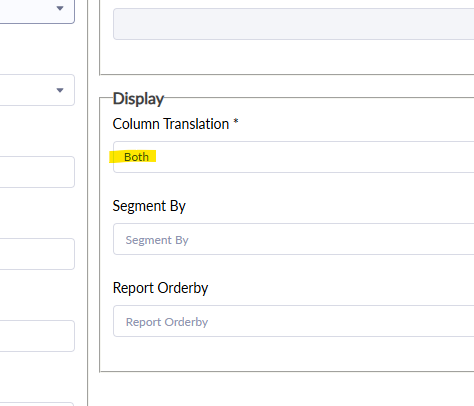The height and width of the screenshot is (406, 474).
Task: Focus the Segment By input field
Action: tap(294, 239)
